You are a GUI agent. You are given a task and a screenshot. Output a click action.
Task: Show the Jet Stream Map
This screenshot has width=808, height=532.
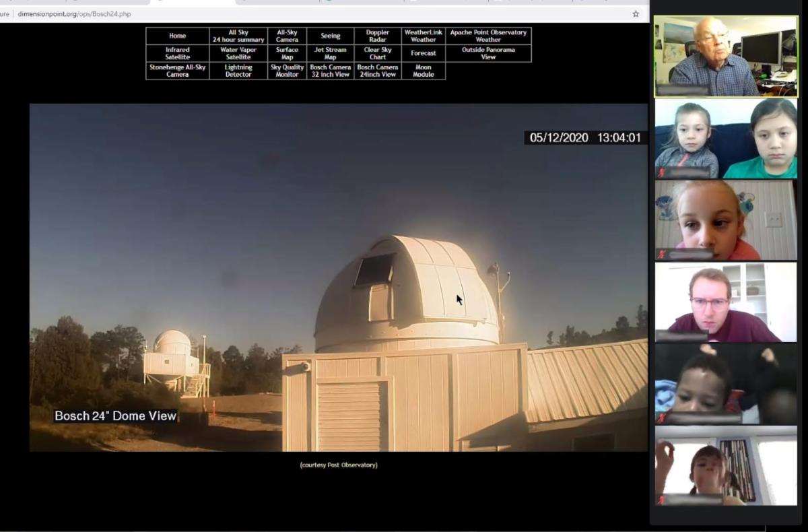coord(330,53)
